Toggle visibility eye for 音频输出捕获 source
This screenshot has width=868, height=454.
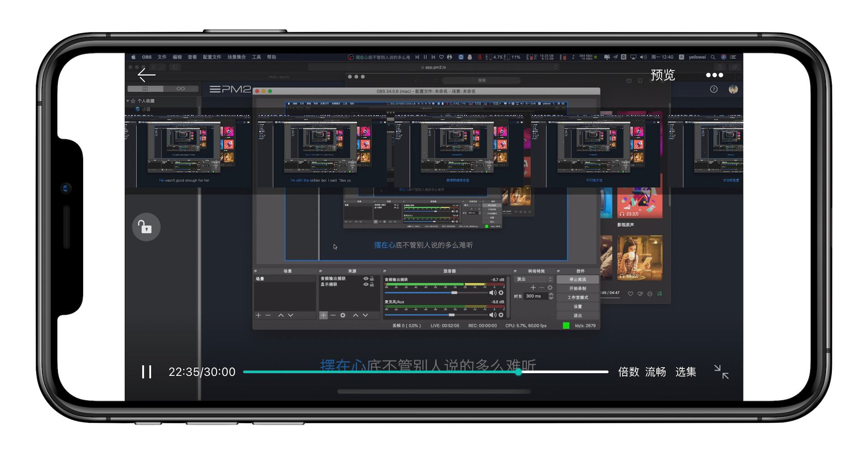pos(366,279)
